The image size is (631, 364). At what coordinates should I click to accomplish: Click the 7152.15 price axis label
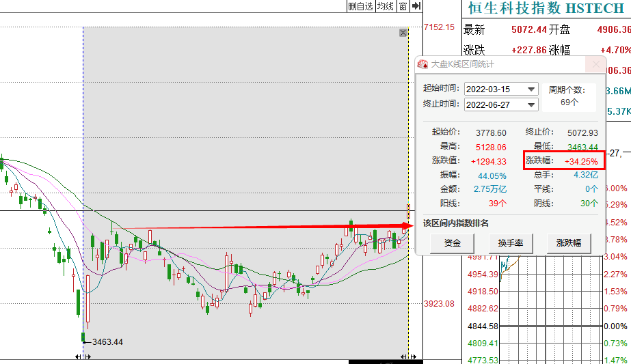439,27
